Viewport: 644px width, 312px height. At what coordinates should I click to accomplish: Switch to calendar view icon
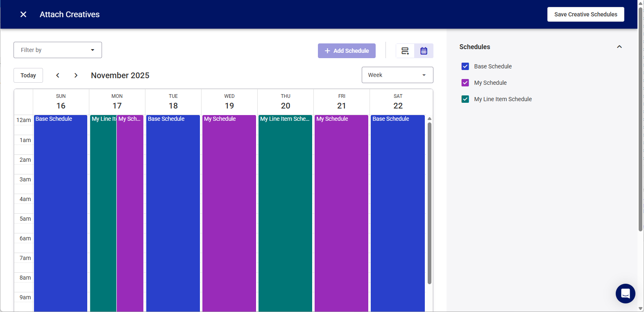424,51
